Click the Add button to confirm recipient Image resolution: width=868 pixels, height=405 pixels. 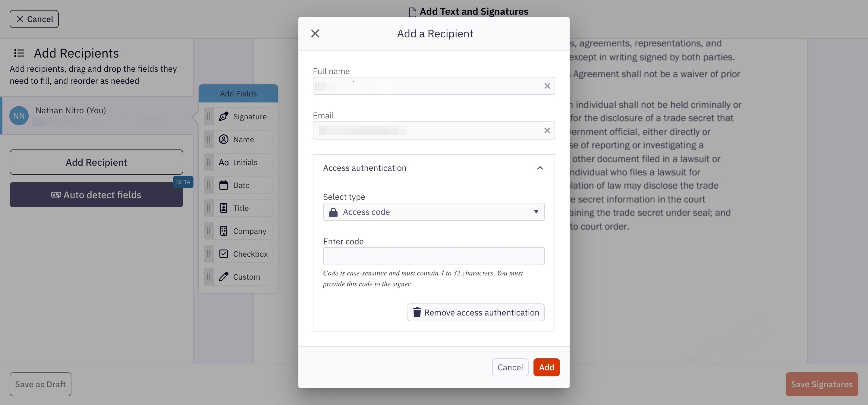pos(546,367)
